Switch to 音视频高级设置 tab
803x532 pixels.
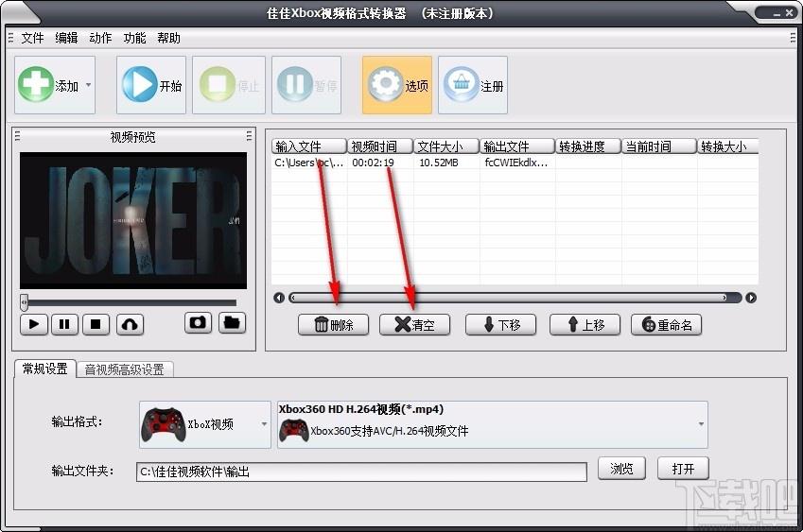pos(125,369)
